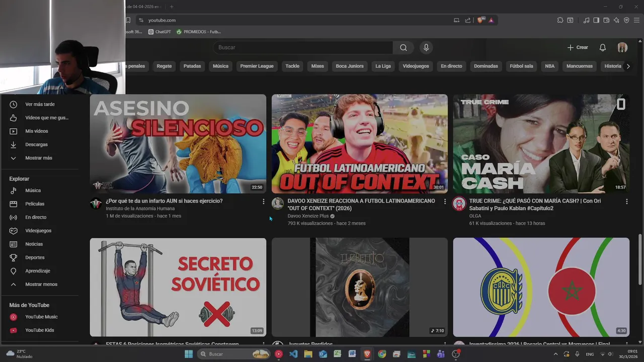The height and width of the screenshot is (362, 644).
Task: Open the Davoo Xeneize Plus channel link
Action: point(308,216)
